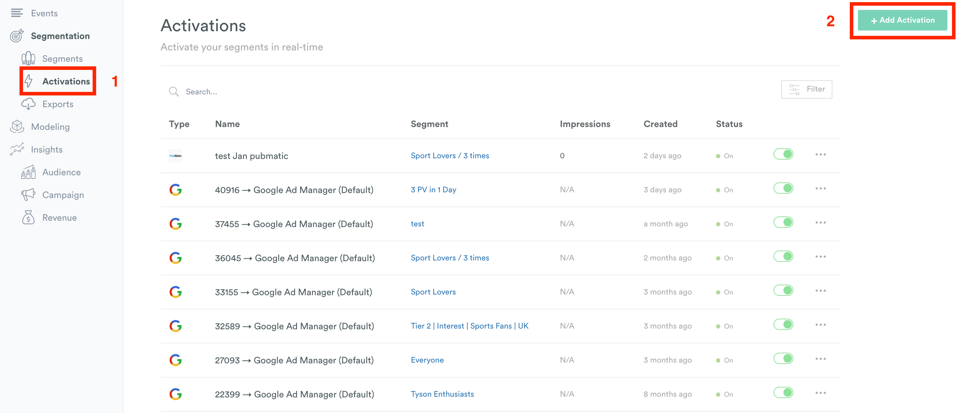The width and height of the screenshot is (980, 413).
Task: Turn off the test Jan pubmatic activation
Action: tap(783, 154)
